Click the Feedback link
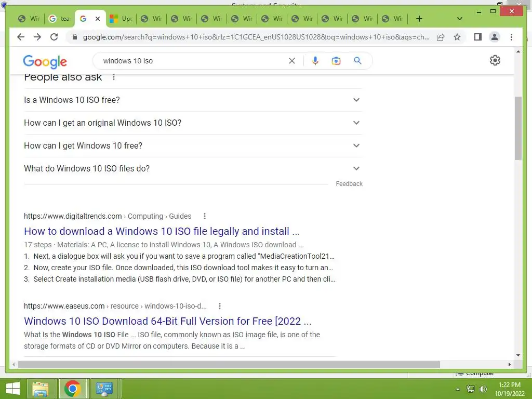The image size is (532, 399). coord(349,184)
